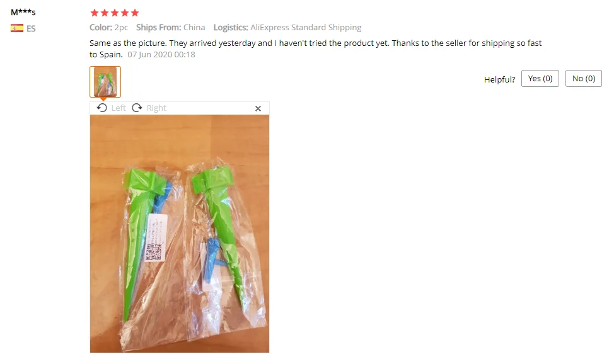The image size is (614, 364).
Task: Click the 'Left' rotate text label
Action: pos(119,108)
